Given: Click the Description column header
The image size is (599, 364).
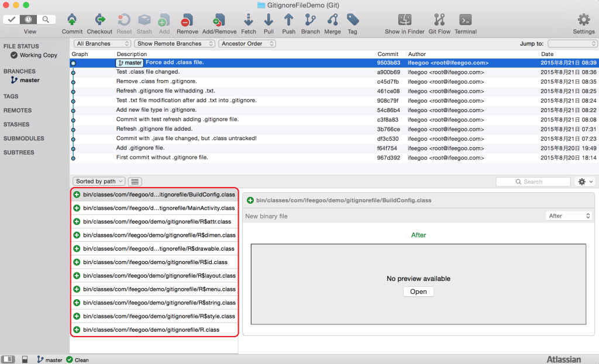Looking at the screenshot, I should pyautogui.click(x=132, y=54).
